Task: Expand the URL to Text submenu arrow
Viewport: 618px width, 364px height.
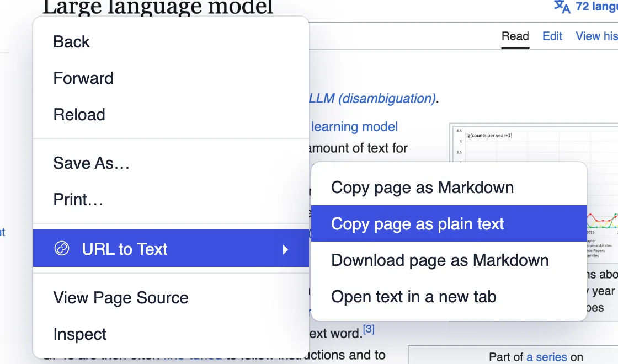Action: tap(285, 249)
